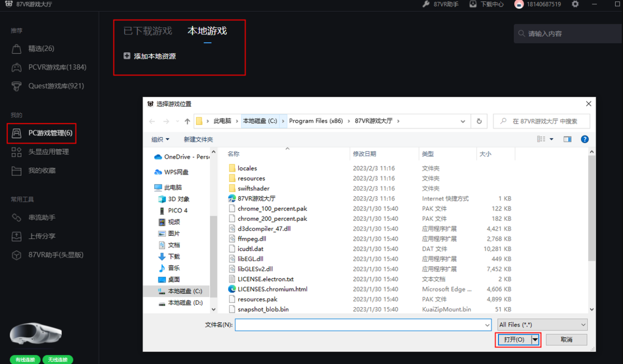This screenshot has height=364, width=623.
Task: Click file list vertical scrollbar
Action: click(591, 209)
